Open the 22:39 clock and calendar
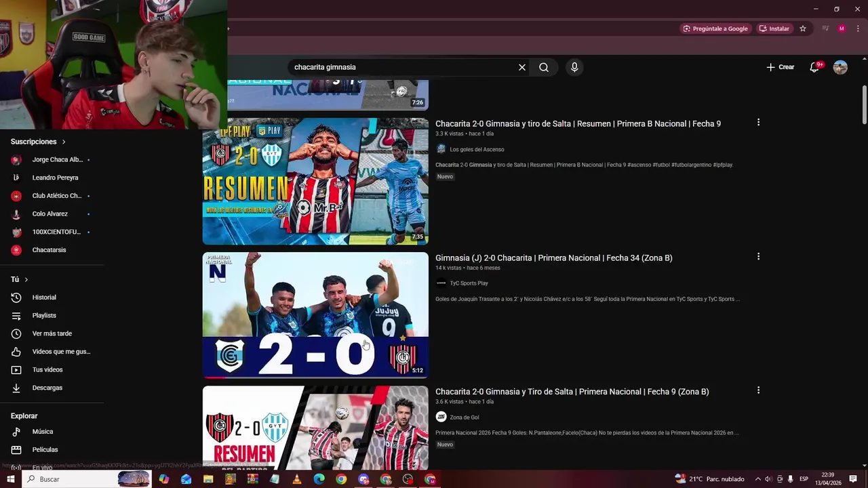Viewport: 868px width, 488px height. pyautogui.click(x=828, y=479)
